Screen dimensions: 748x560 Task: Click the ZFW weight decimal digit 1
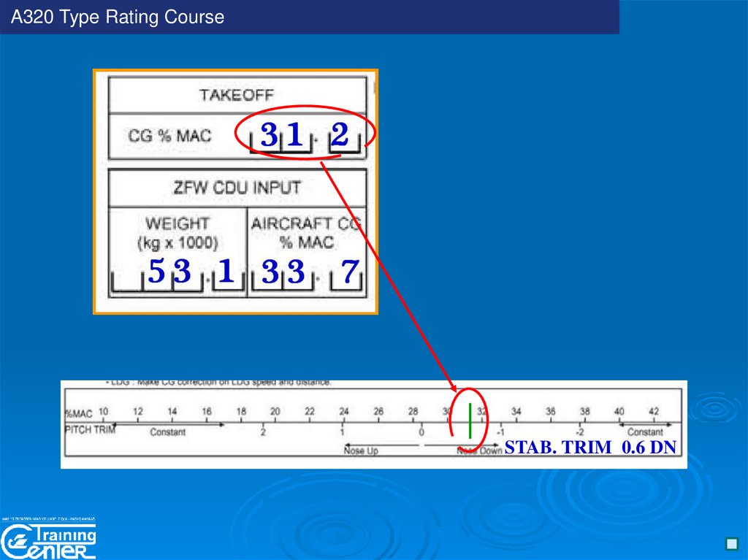coord(226,270)
